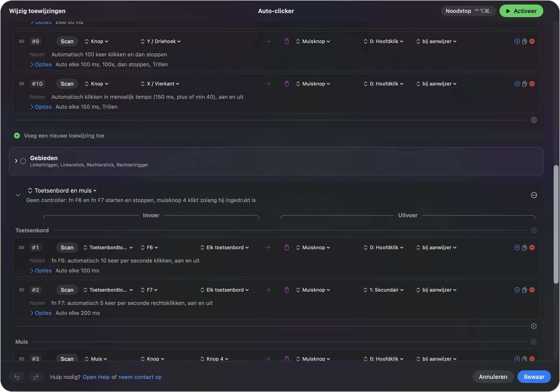Add a row after mapping #10
This screenshot has width=560, height=392.
pos(517,84)
